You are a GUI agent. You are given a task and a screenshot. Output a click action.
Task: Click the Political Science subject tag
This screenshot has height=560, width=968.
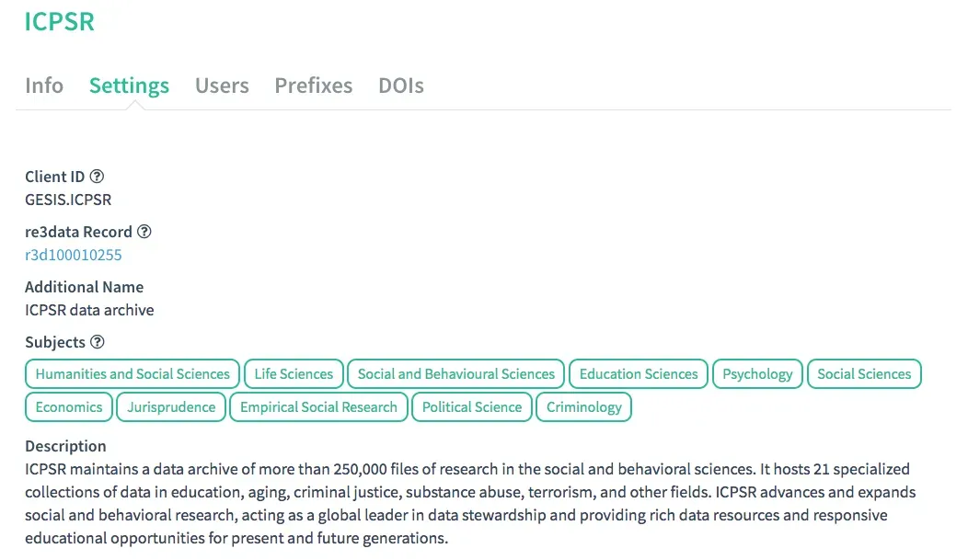click(472, 407)
